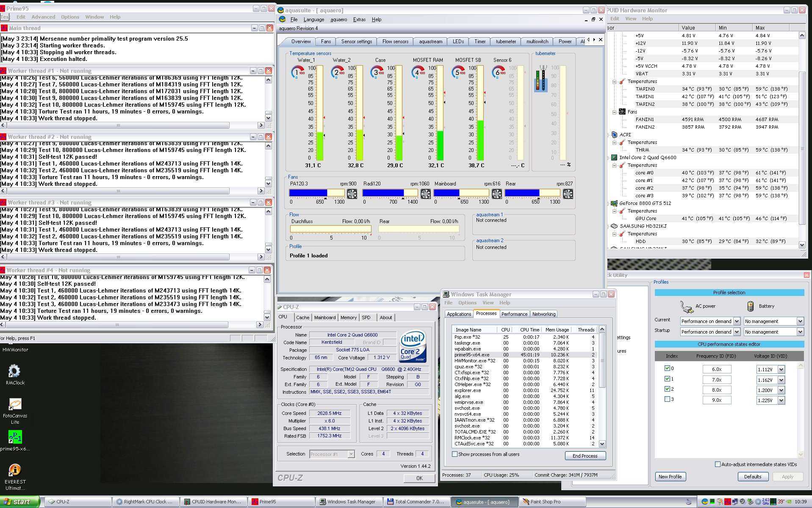Click the prime95-x64 desktop shortcut icon
This screenshot has height=508, width=812.
pos(15,437)
